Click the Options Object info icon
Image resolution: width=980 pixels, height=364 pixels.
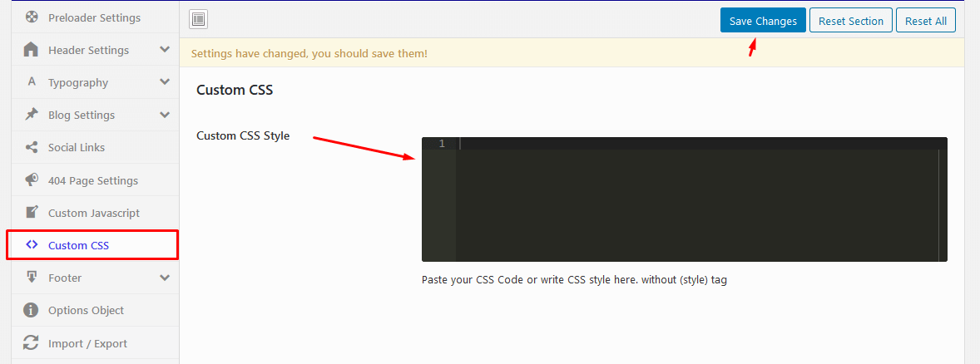tap(32, 310)
